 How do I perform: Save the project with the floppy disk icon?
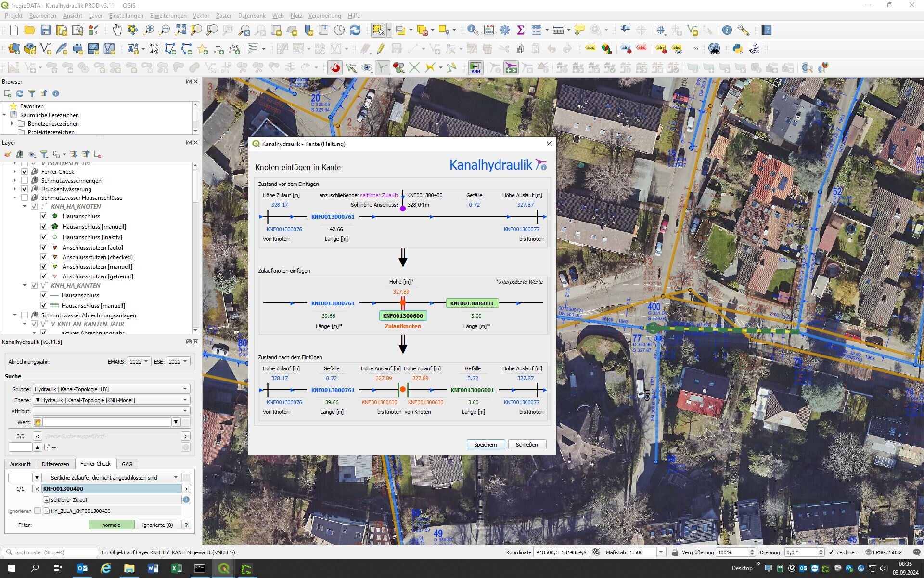46,30
